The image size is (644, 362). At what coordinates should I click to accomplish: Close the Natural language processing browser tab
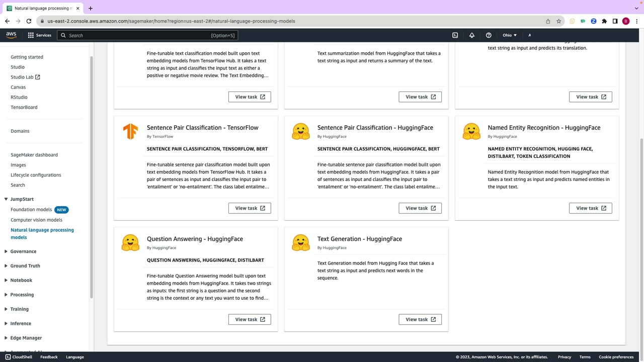pos(77,8)
